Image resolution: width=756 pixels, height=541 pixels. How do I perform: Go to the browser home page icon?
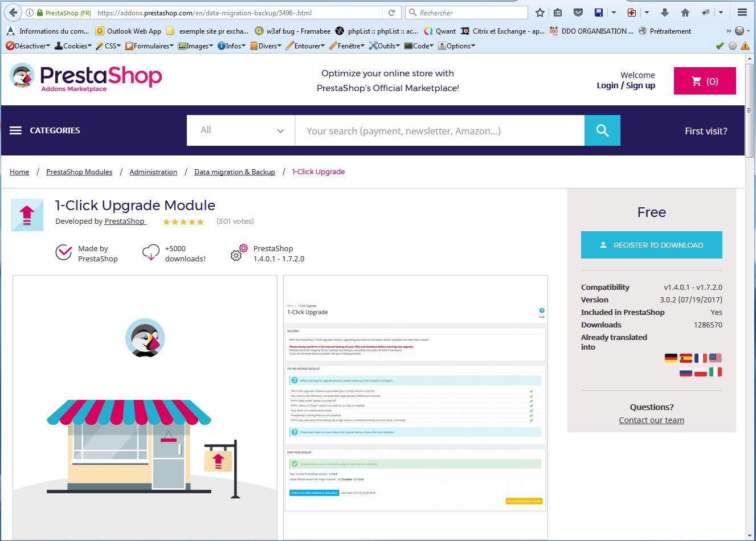pos(685,13)
